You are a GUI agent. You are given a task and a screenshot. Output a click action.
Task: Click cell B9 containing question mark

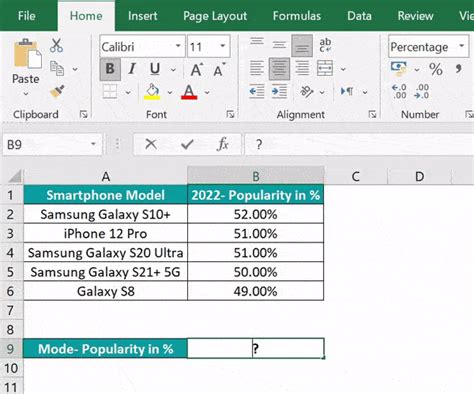[x=256, y=349]
